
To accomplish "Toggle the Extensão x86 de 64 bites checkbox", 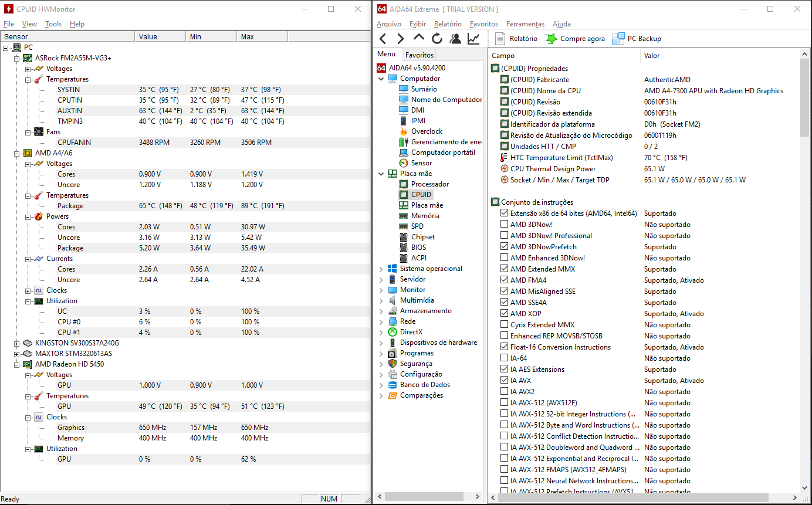I will click(x=505, y=213).
